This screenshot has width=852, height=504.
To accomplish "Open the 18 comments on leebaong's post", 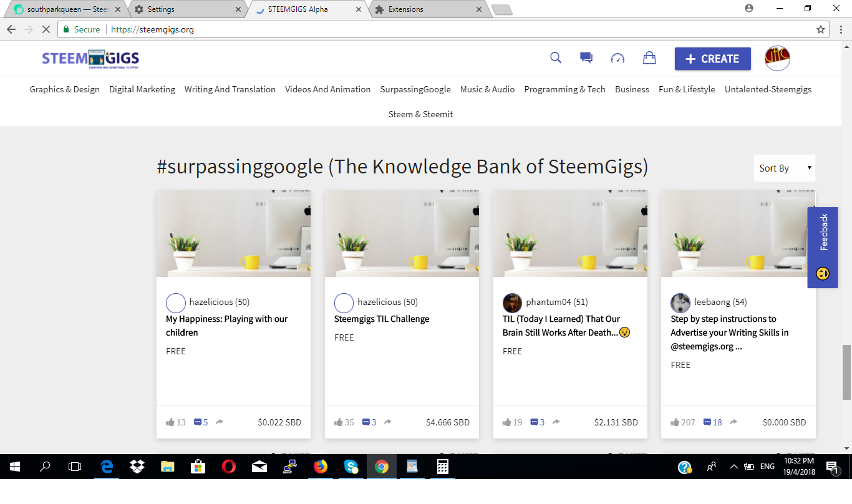I will pyautogui.click(x=712, y=422).
